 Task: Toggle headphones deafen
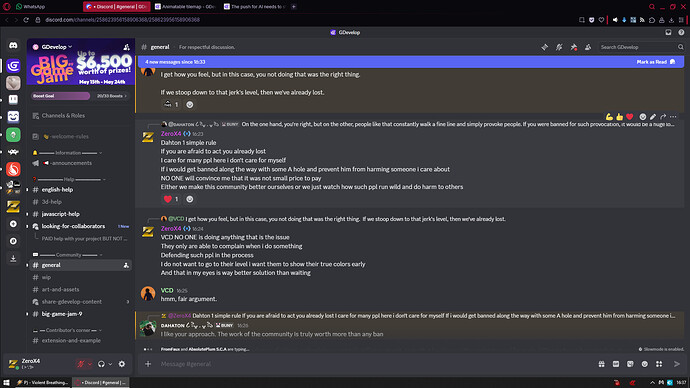pyautogui.click(x=101, y=364)
